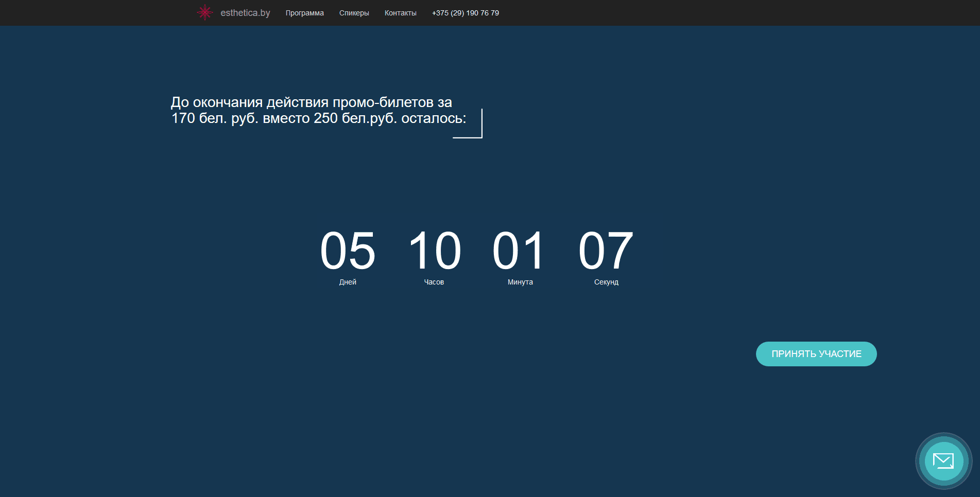Select the Минута label under the countdown
Viewport: 980px width, 497px height.
(x=520, y=282)
